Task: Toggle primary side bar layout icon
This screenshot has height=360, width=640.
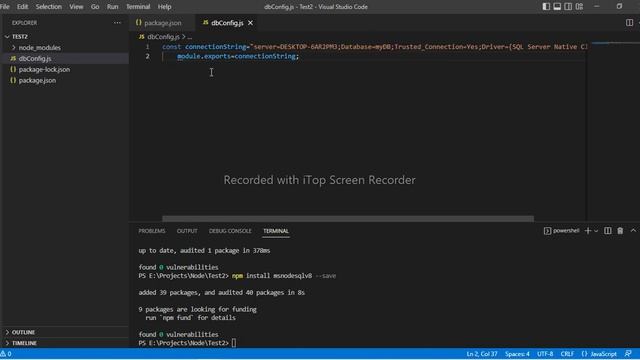Action: coord(546,7)
